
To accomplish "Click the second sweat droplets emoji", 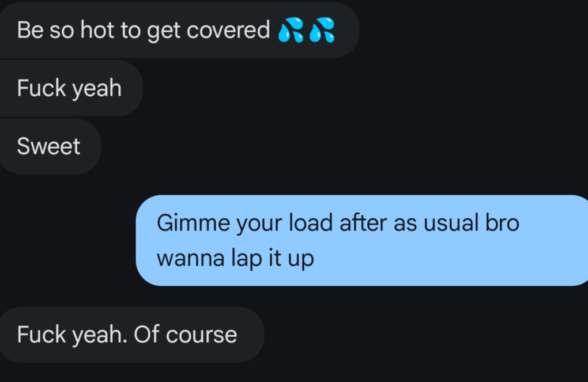I will click(322, 30).
